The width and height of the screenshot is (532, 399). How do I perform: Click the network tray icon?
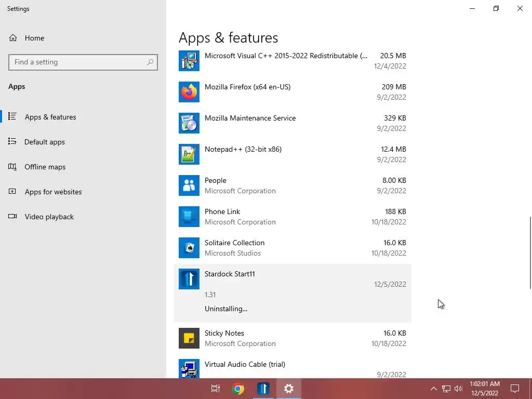(x=446, y=389)
